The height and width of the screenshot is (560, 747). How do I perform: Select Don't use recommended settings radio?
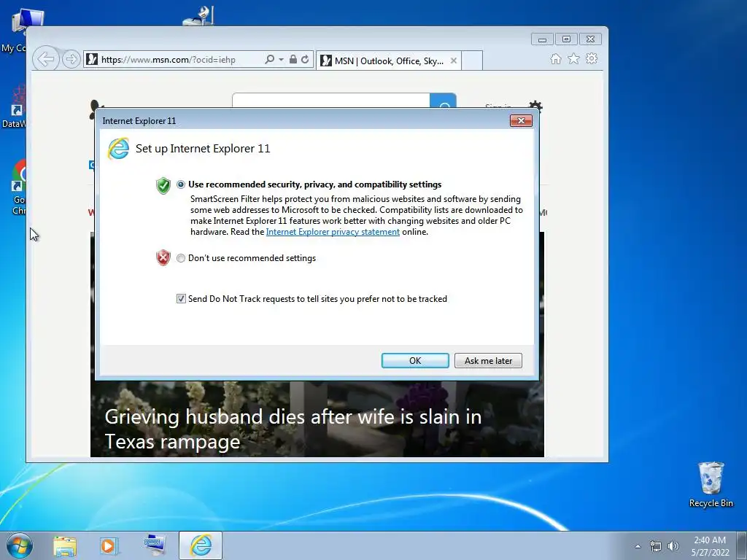181,258
